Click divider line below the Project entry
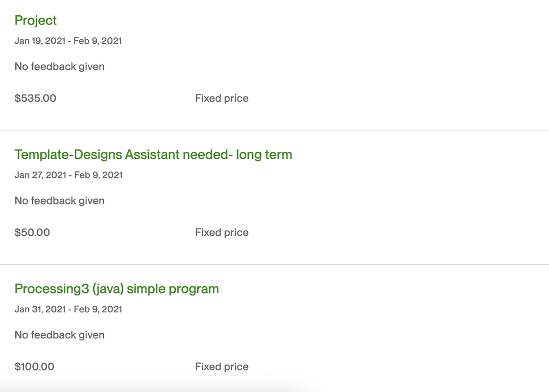Screen dimensions: 549x392 (x=274, y=130)
